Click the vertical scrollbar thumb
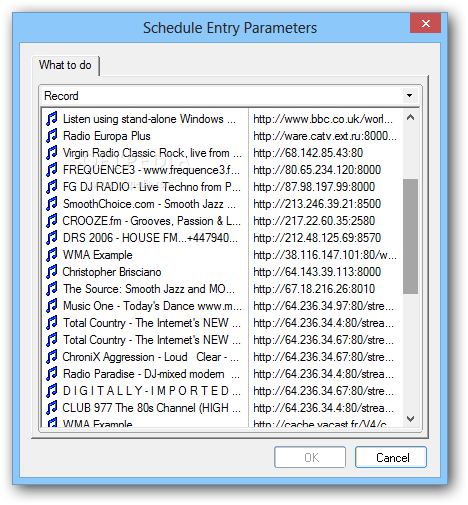This screenshot has height=505, width=468. [x=411, y=237]
